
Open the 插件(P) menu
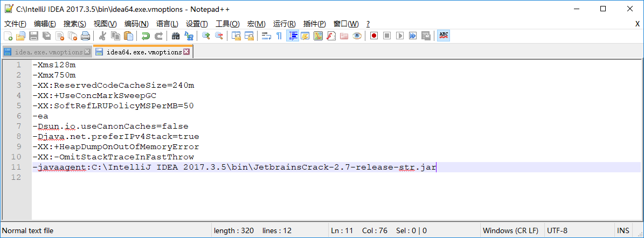pos(315,24)
